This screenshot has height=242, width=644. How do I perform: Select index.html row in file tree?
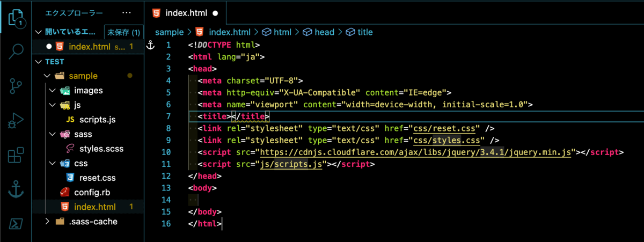coord(88,207)
